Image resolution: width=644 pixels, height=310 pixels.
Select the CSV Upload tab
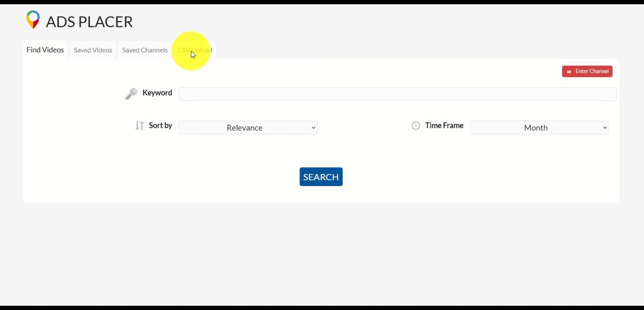tap(195, 50)
